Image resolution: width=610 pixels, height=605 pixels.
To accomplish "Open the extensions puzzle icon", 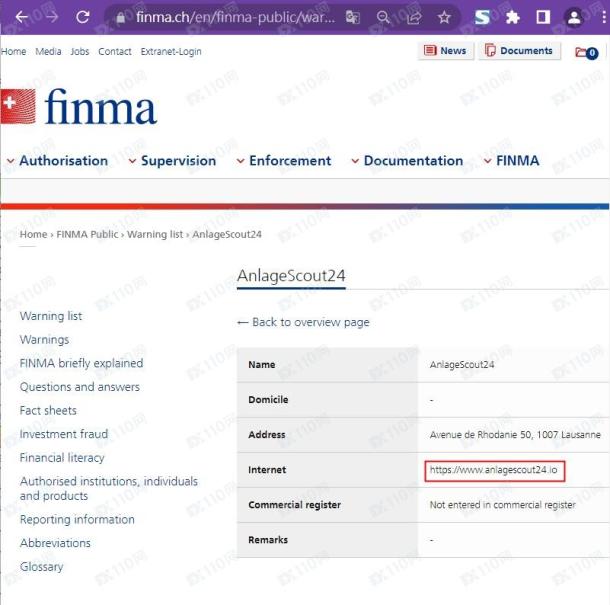I will point(513,17).
